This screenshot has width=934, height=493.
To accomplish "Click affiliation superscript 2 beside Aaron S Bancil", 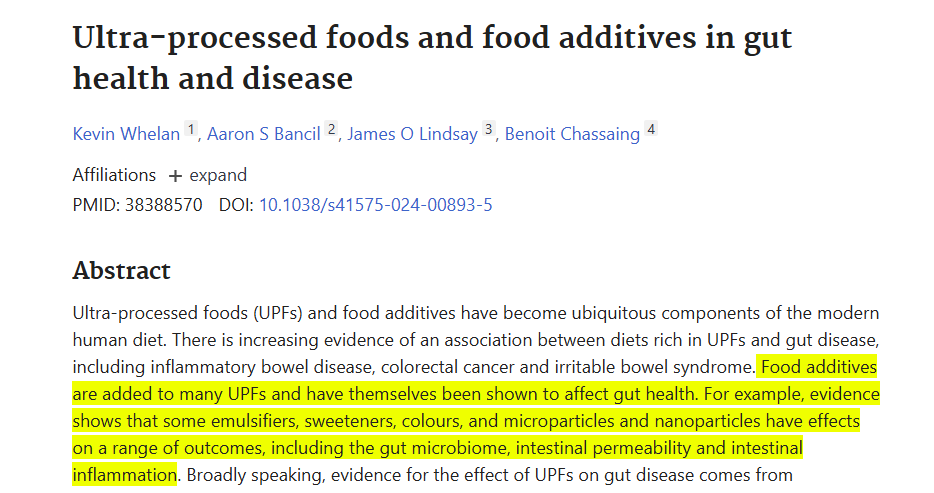I will [332, 130].
